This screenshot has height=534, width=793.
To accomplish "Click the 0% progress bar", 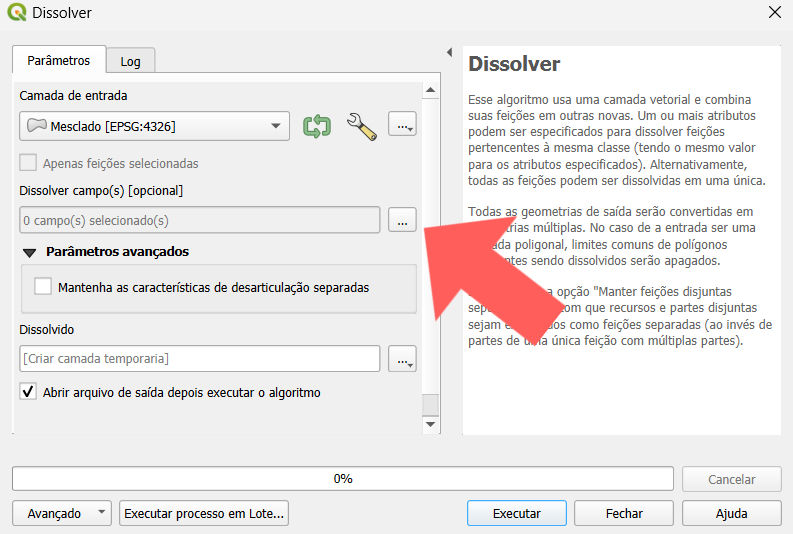I will pyautogui.click(x=343, y=478).
